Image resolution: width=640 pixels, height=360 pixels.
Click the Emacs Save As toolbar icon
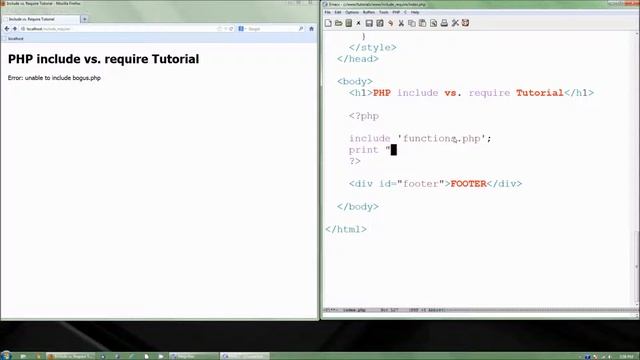click(380, 23)
